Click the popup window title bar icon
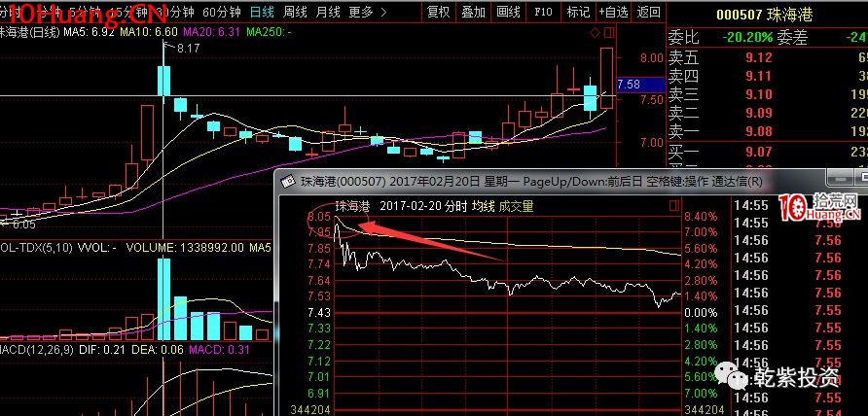 coord(288,181)
